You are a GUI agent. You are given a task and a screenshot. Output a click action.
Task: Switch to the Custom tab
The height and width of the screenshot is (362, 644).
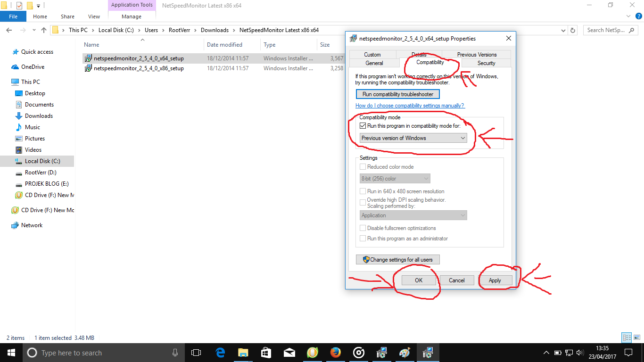pos(372,55)
